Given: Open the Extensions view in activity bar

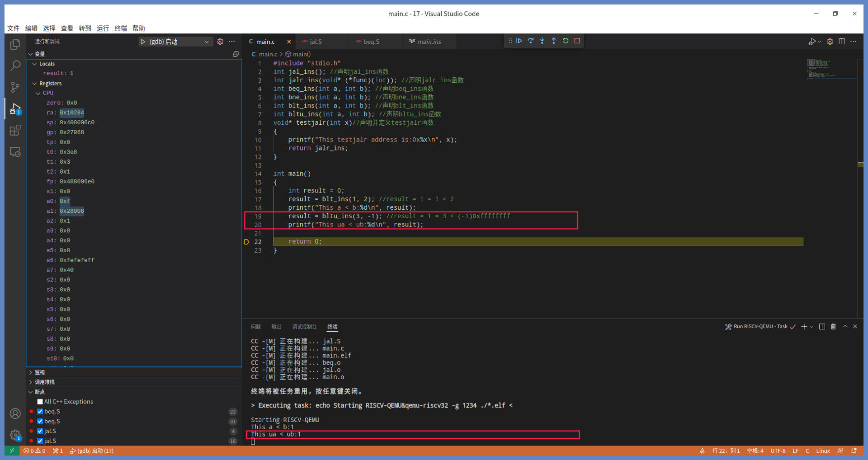Looking at the screenshot, I should pyautogui.click(x=15, y=131).
